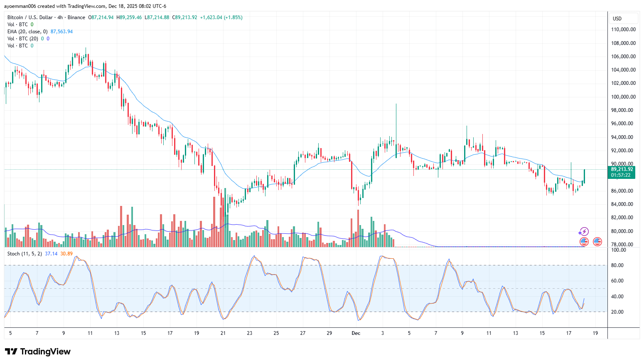Open the USD currency selector on the price scale

tap(618, 18)
